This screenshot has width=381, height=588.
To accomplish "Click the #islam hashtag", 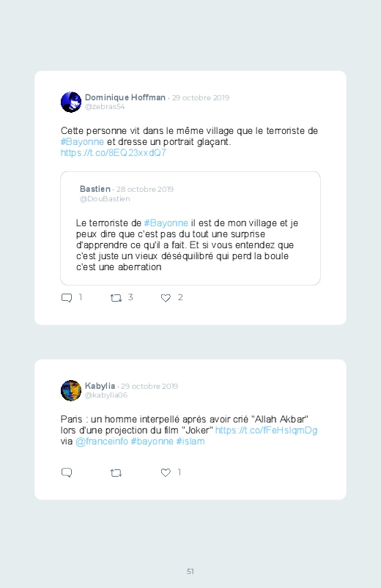I will 190,442.
